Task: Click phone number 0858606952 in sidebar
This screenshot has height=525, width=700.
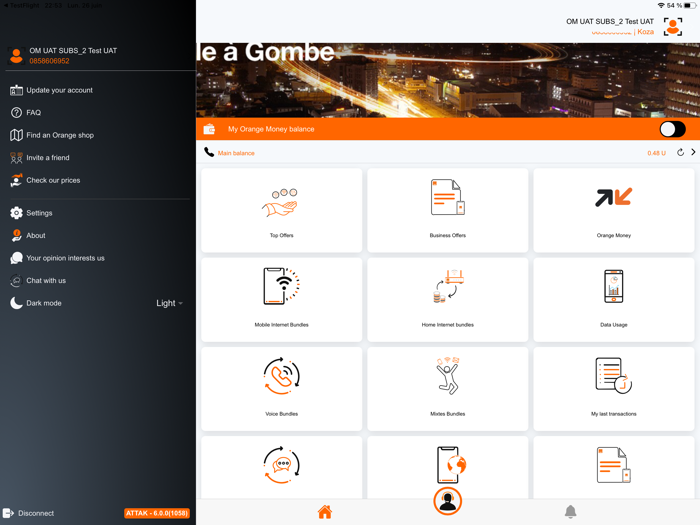Action: coord(50,61)
